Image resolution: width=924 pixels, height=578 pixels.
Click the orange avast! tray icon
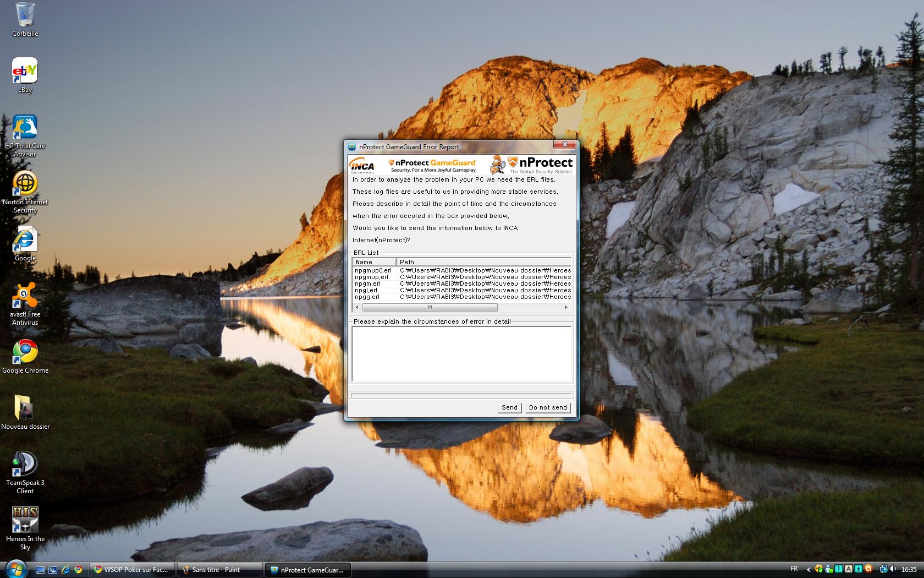(868, 569)
